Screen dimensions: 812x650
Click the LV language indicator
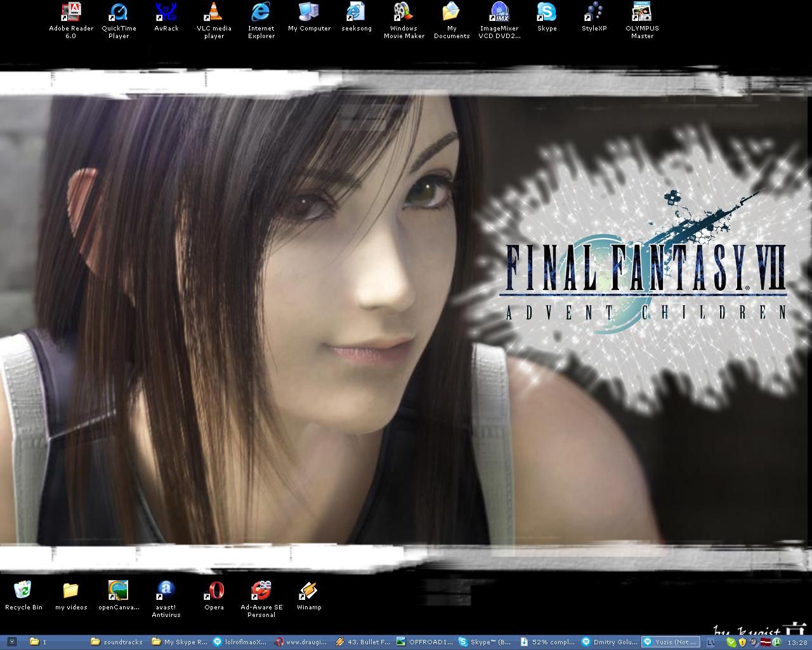coord(711,642)
